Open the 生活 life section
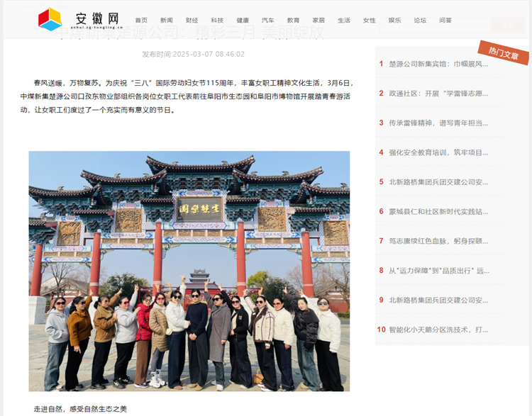Image resolution: width=532 pixels, height=416 pixels. point(344,21)
